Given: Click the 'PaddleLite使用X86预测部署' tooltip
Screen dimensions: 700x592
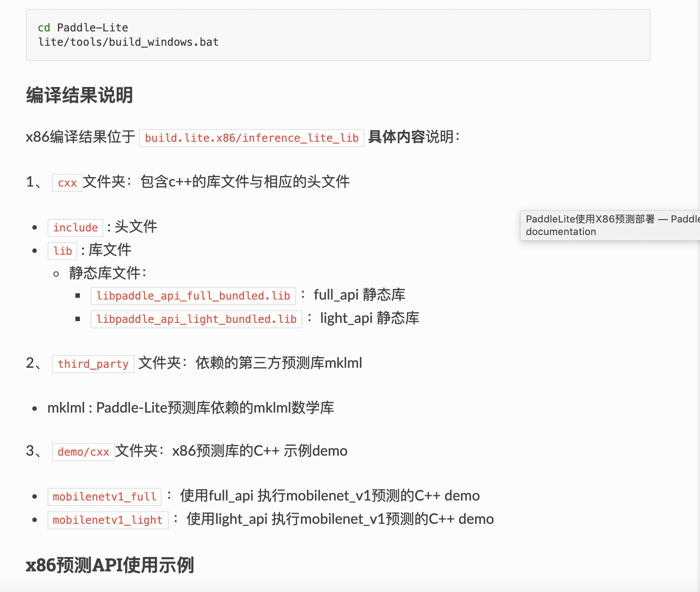Looking at the screenshot, I should 610,225.
